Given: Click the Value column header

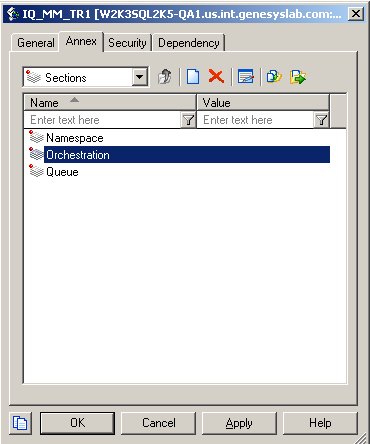Looking at the screenshot, I should 263,103.
